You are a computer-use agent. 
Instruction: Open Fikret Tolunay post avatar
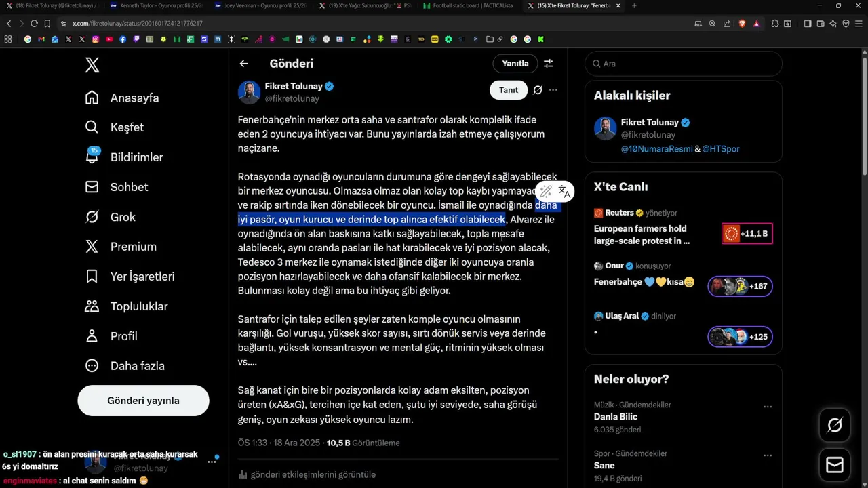click(x=249, y=92)
